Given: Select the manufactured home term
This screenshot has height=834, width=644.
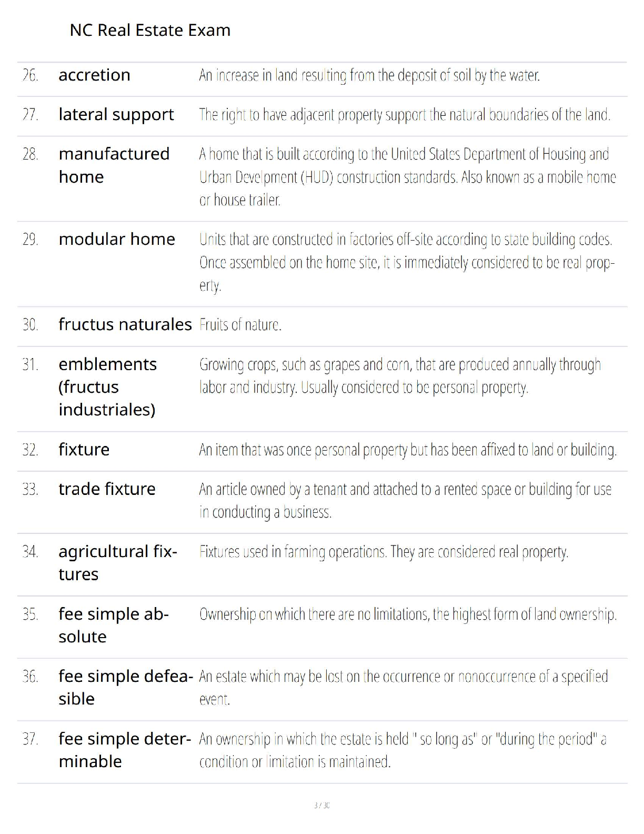Looking at the screenshot, I should (x=114, y=165).
